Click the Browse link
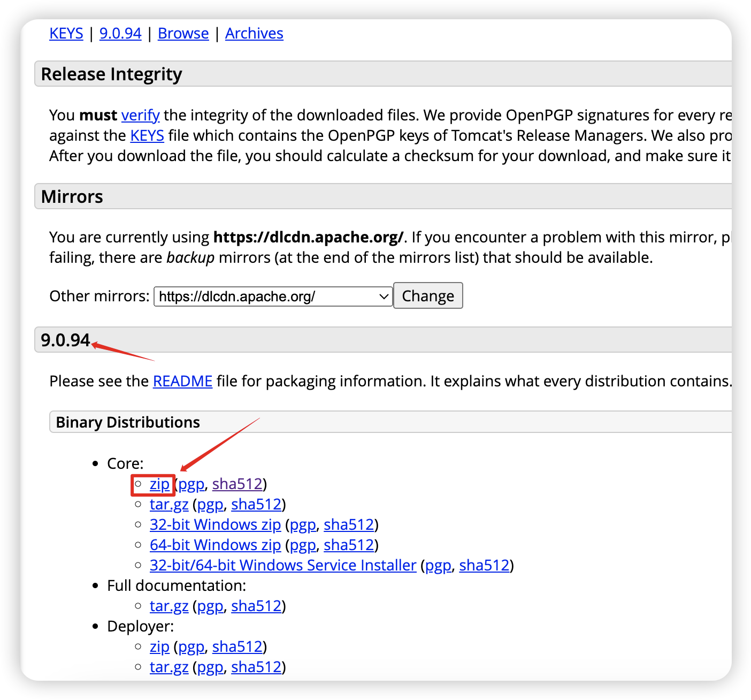 (x=183, y=33)
